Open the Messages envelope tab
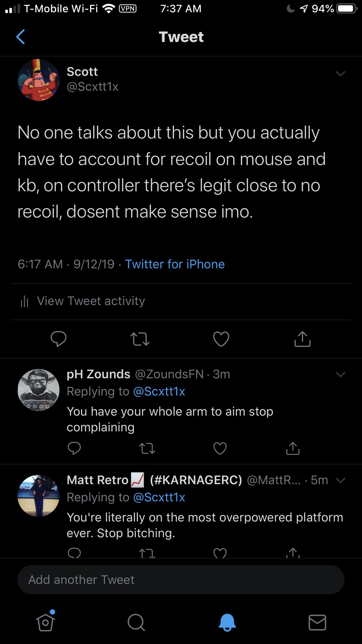The image size is (362, 644). coord(317,622)
